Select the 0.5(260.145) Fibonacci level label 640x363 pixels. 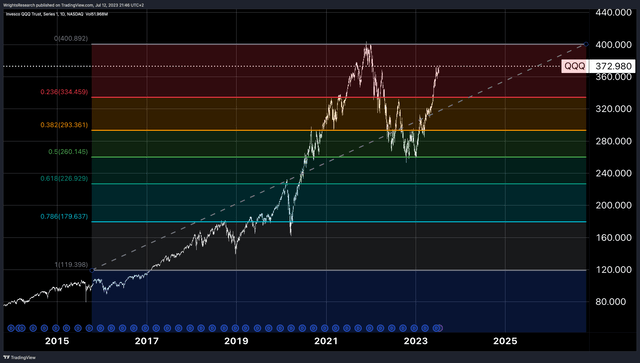click(x=68, y=151)
